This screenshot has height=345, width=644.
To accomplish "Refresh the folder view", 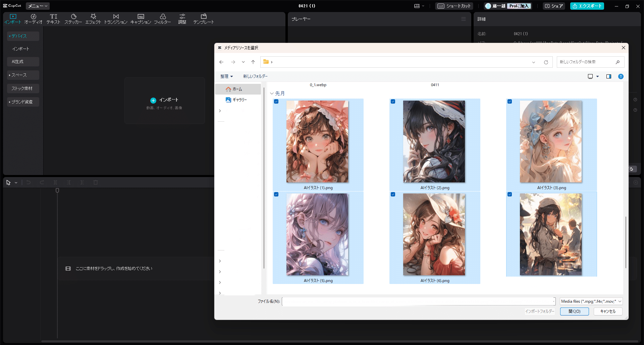I will click(546, 62).
